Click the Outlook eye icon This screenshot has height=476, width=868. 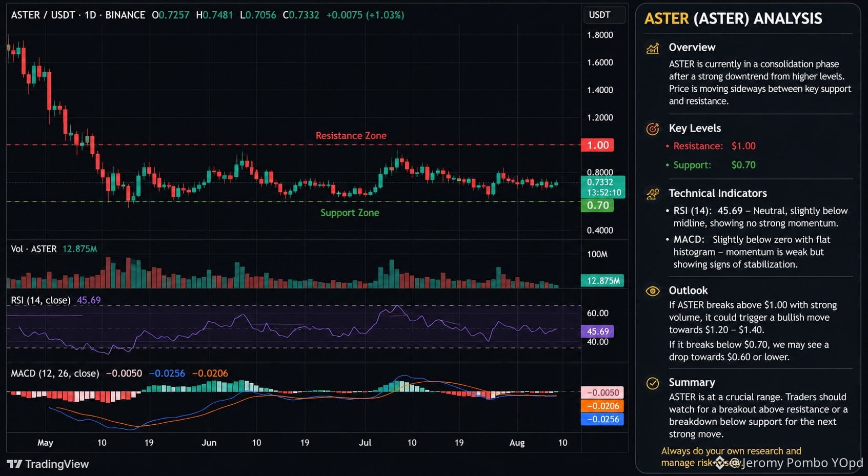653,291
